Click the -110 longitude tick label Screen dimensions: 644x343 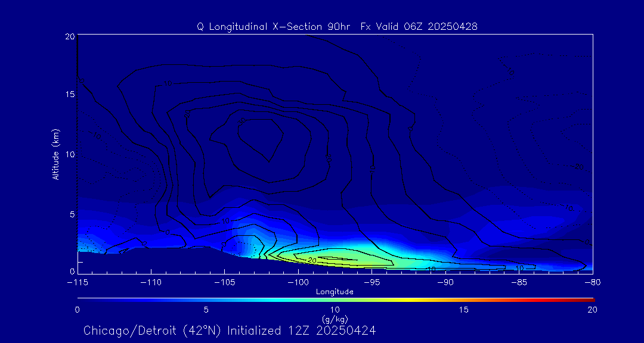[151, 283]
